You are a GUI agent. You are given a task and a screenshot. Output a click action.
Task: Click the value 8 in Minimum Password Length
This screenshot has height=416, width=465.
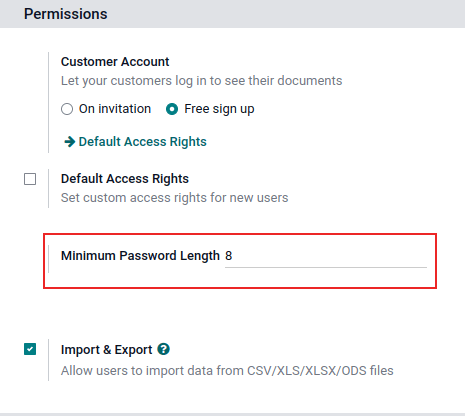[x=228, y=256]
